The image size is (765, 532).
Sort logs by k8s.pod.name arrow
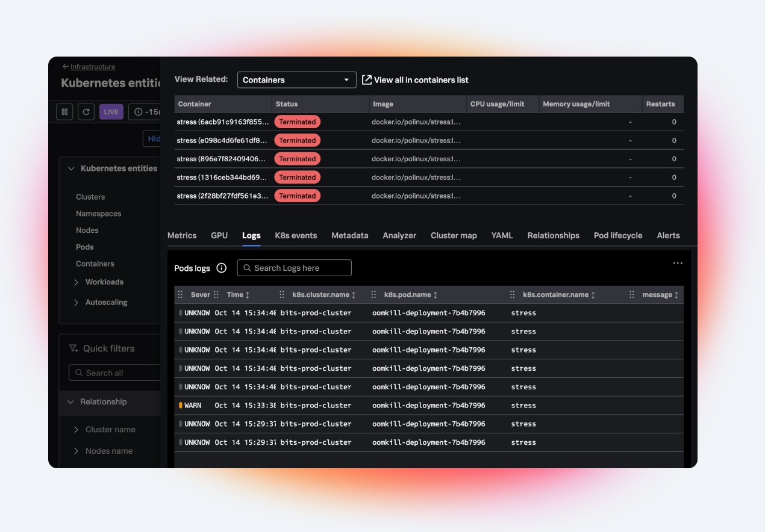point(436,295)
